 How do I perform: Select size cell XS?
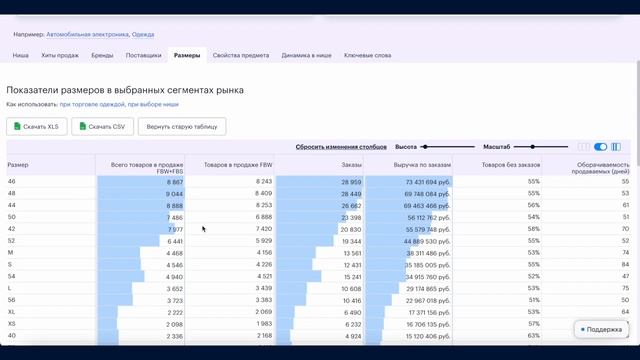pos(11,323)
